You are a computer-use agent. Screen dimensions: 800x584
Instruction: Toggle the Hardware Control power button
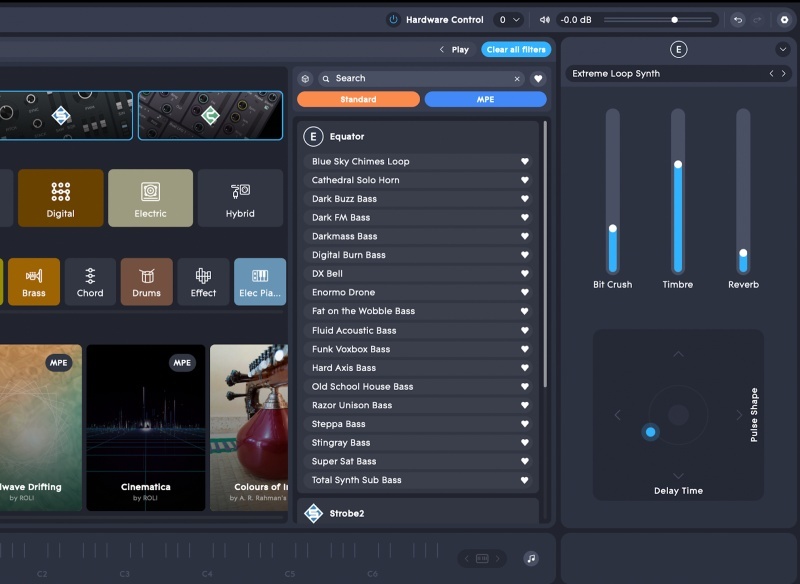393,20
